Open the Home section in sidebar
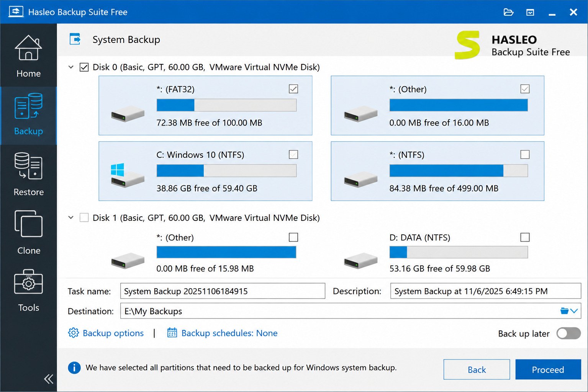The width and height of the screenshot is (588, 392). [x=28, y=56]
